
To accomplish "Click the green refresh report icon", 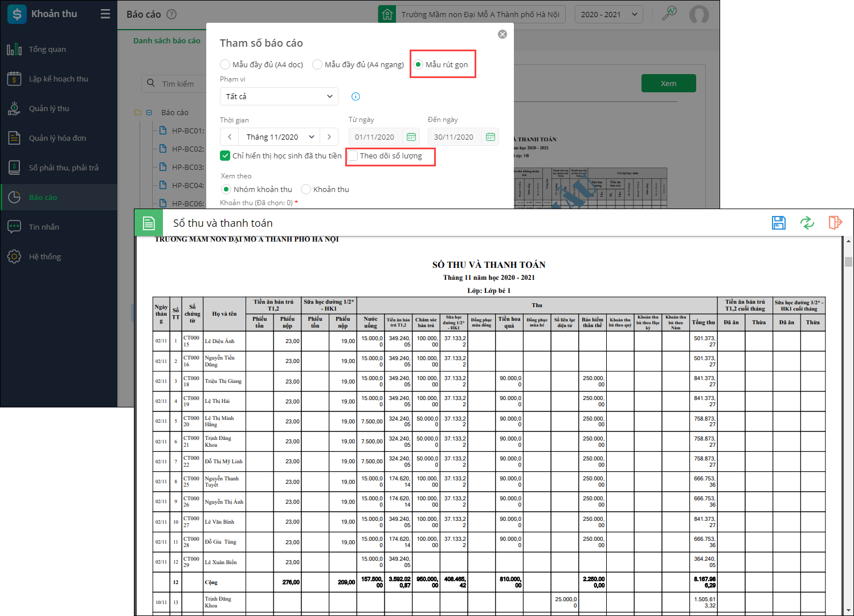I will (807, 223).
